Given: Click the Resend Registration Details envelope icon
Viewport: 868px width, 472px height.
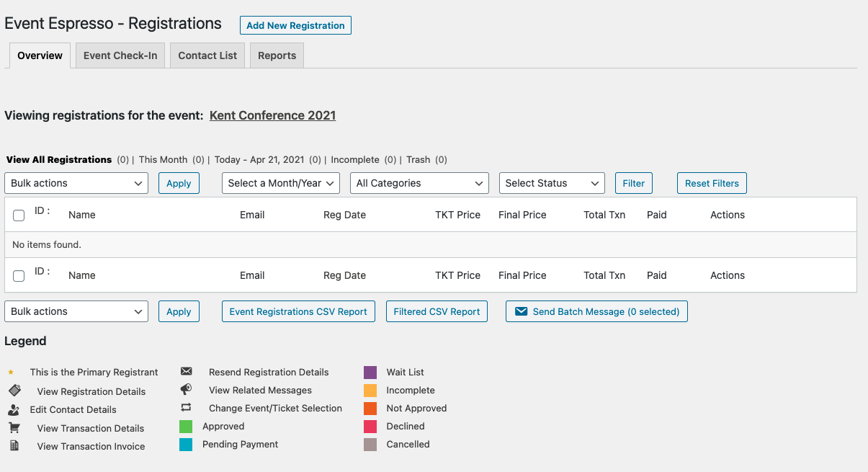Looking at the screenshot, I should (186, 372).
